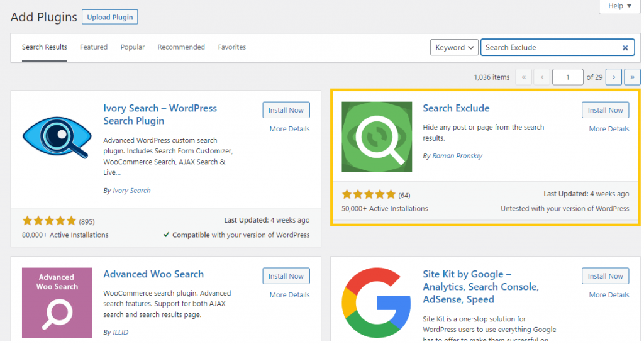
Task: Click the Upload Plugin button
Action: pyautogui.click(x=110, y=17)
